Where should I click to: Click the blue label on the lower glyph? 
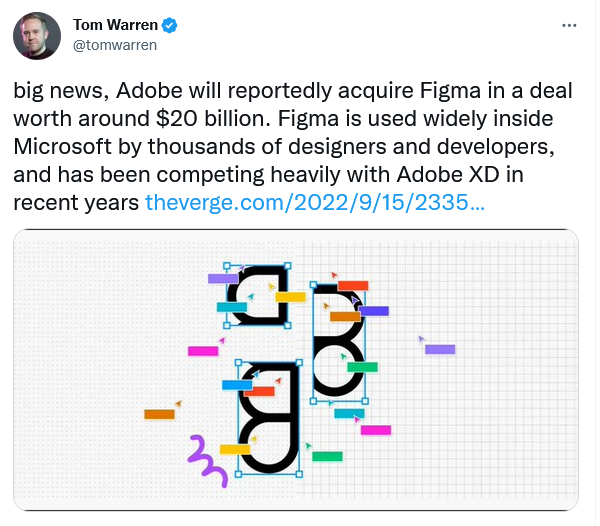[237, 385]
